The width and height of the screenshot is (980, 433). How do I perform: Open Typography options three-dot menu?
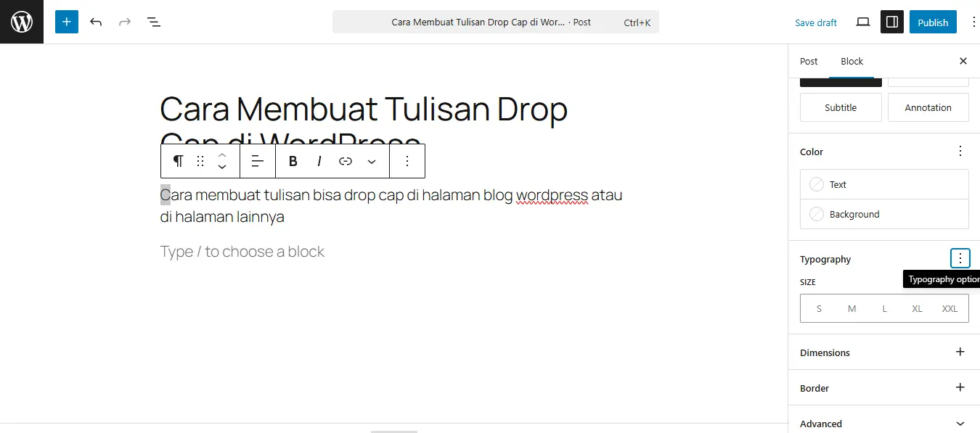click(x=960, y=258)
